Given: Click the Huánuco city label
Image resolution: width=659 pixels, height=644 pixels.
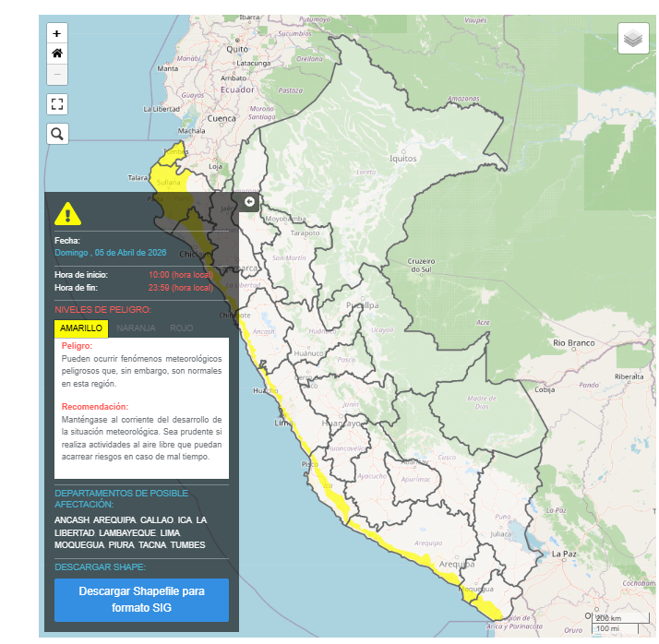Looking at the screenshot, I should pos(309,353).
